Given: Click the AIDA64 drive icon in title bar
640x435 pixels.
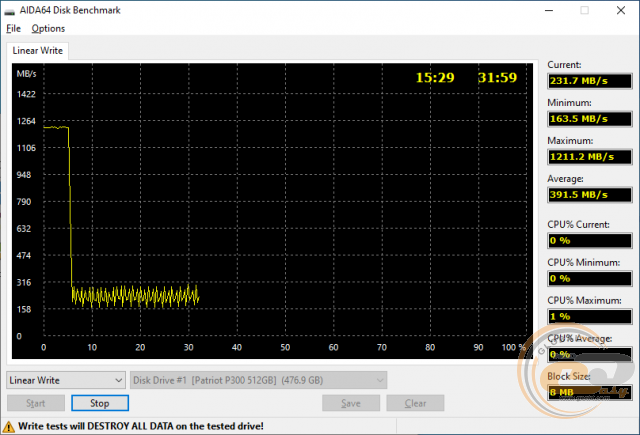Looking at the screenshot, I should point(9,11).
